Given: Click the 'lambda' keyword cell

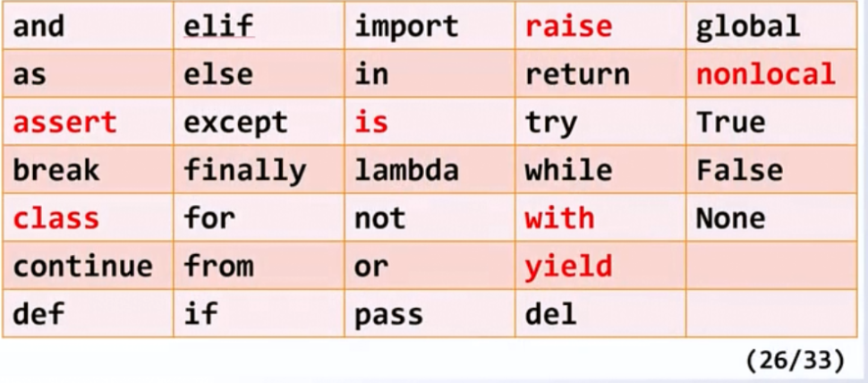Looking at the screenshot, I should [x=406, y=170].
